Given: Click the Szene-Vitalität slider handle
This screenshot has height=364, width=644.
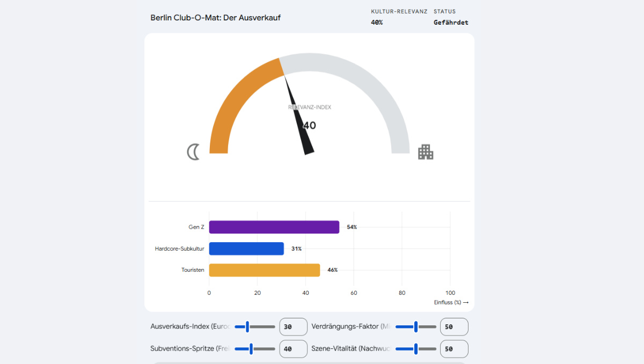Looking at the screenshot, I should (x=416, y=349).
